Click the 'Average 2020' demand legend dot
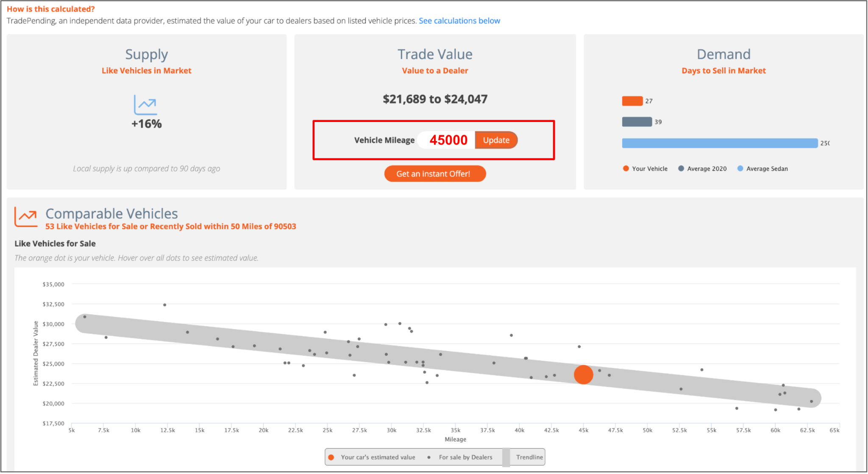 (x=681, y=169)
